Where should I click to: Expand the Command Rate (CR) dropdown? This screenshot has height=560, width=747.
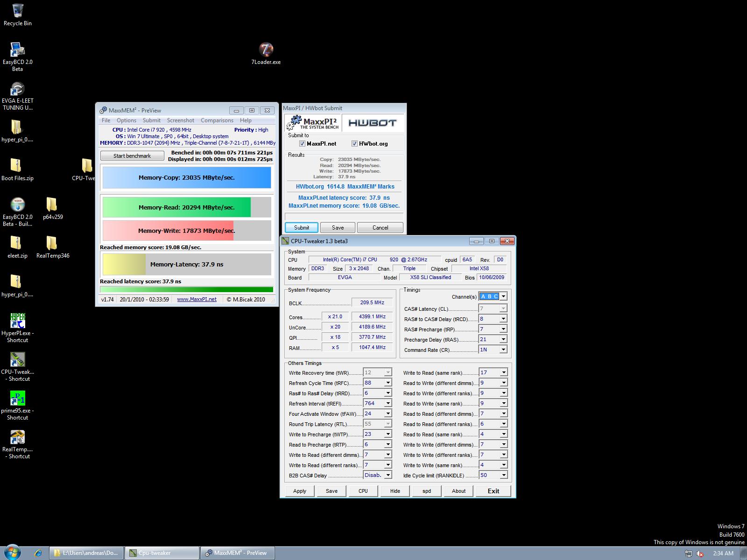coord(503,350)
